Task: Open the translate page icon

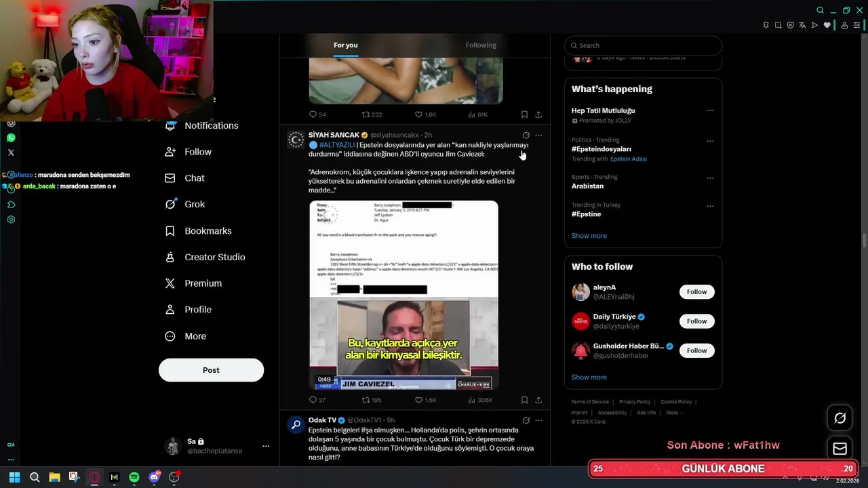Action: [802, 25]
